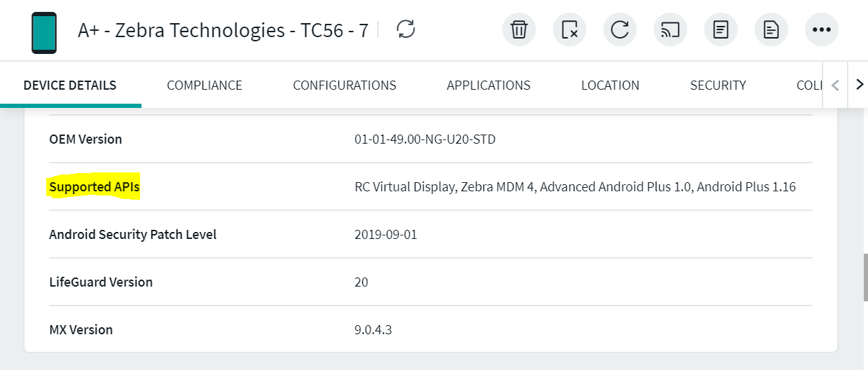
Task: Click the circular-arrow icon right of the trash
Action: click(x=620, y=30)
